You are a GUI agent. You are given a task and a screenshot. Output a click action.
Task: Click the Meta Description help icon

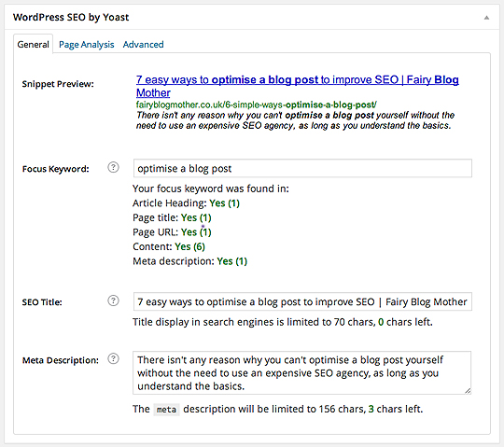[113, 358]
